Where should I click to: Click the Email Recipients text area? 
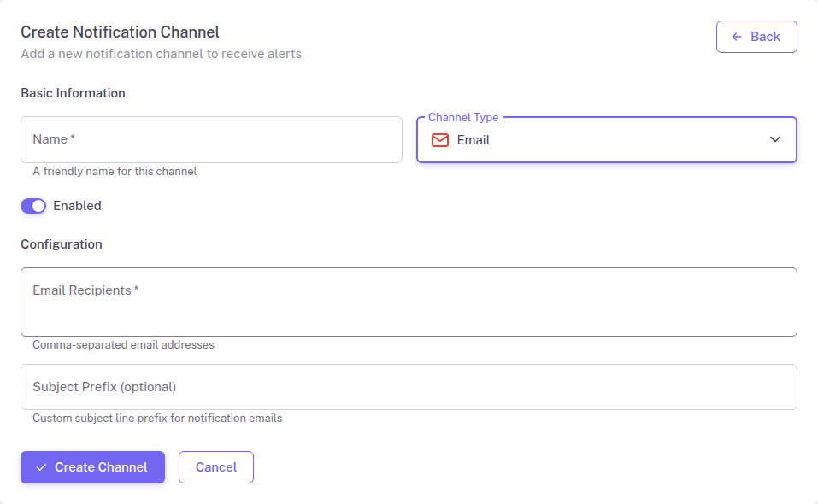(409, 301)
